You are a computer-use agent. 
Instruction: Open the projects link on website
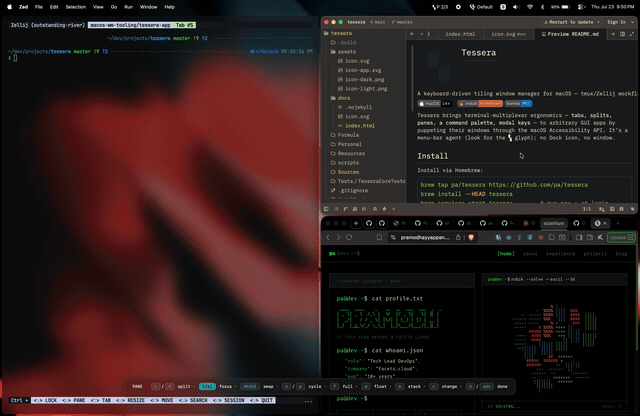tap(595, 254)
